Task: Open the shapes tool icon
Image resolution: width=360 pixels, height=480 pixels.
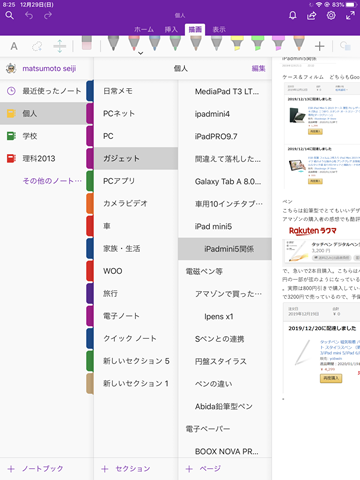Action: tap(345, 46)
